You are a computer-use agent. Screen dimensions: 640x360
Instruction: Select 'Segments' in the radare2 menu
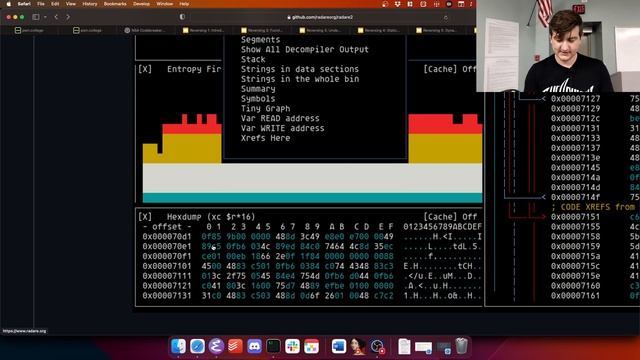pyautogui.click(x=260, y=40)
